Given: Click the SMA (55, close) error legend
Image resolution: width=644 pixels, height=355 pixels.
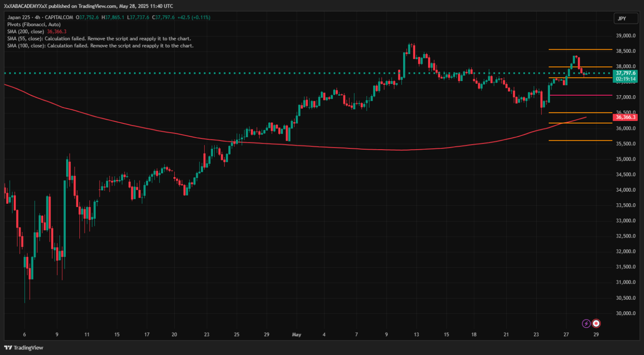Looking at the screenshot, I should pos(99,39).
